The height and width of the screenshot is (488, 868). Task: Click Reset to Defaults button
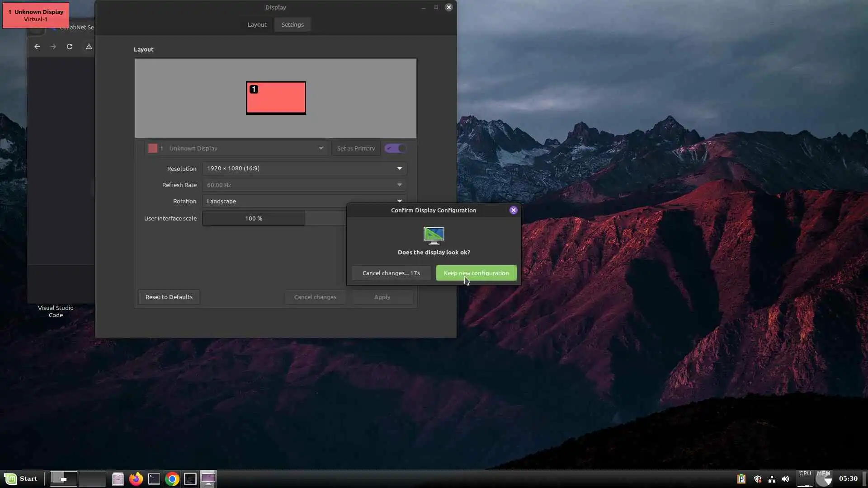coord(169,297)
